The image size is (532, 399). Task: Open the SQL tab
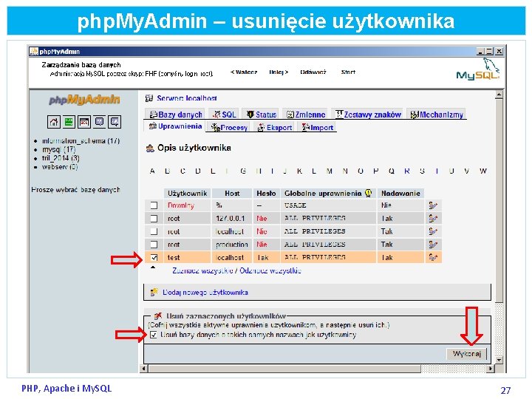click(224, 115)
